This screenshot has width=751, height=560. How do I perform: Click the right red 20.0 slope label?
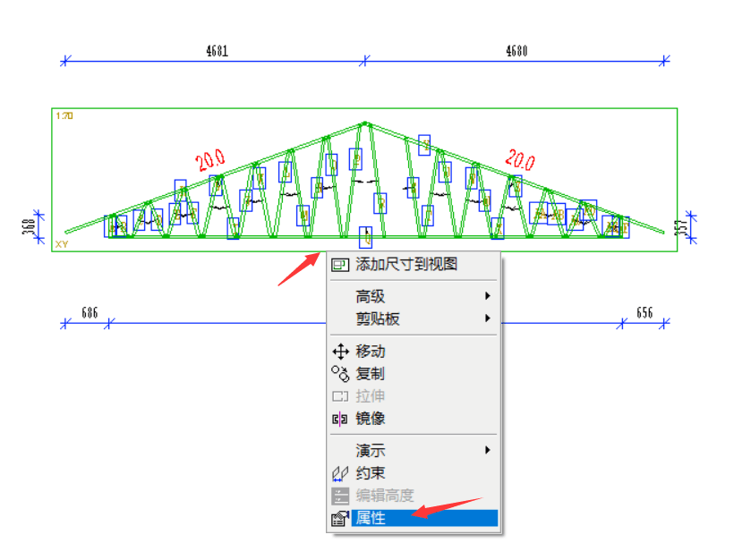(520, 160)
